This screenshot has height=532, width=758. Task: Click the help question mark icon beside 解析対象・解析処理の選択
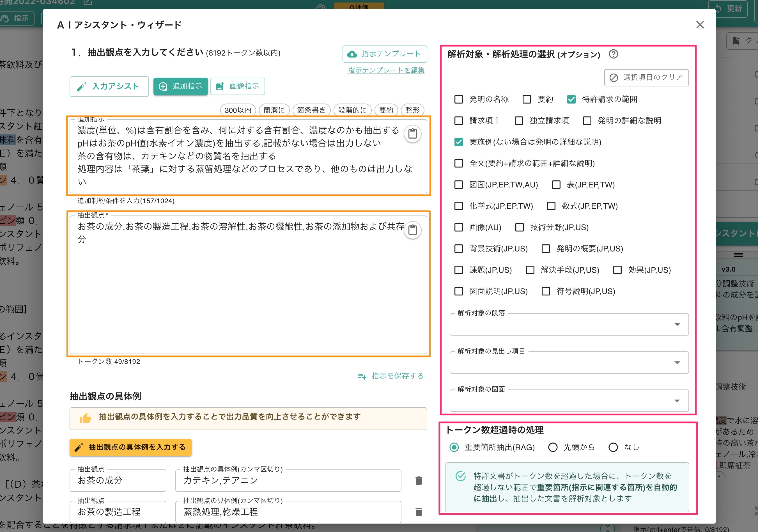pyautogui.click(x=613, y=54)
